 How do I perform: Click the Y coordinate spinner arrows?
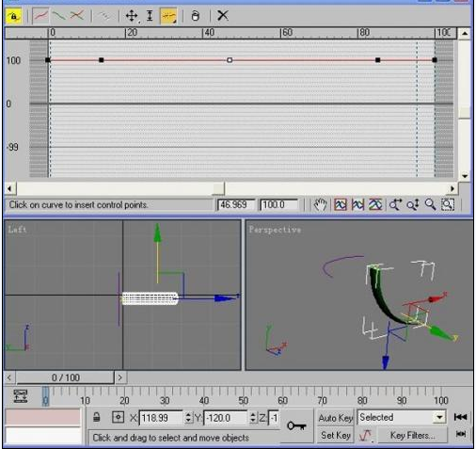pos(253,418)
